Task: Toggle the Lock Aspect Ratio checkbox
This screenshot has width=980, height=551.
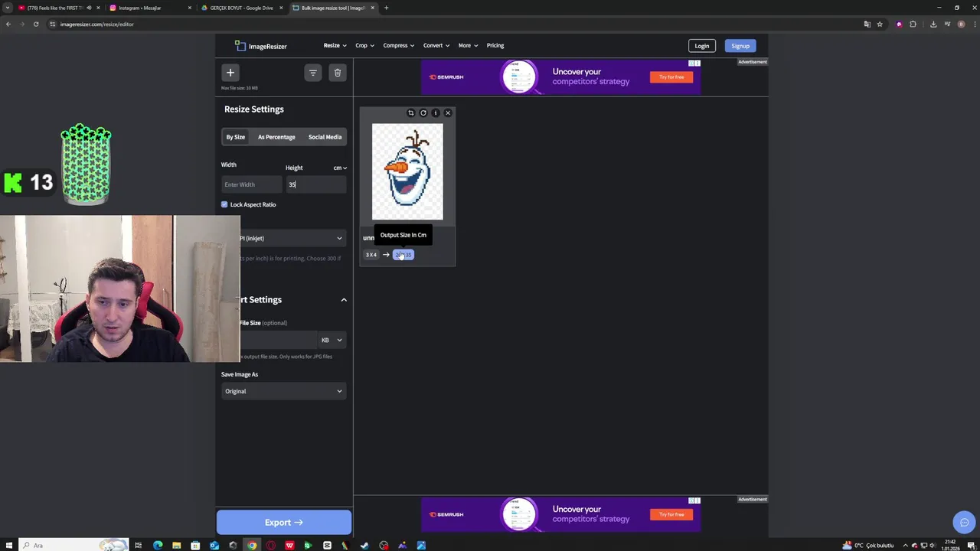Action: tap(224, 204)
